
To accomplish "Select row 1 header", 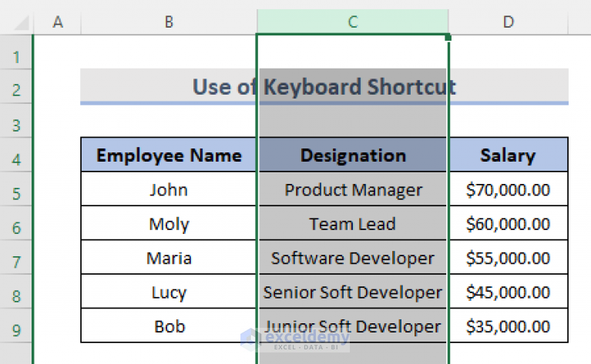I will [x=16, y=52].
